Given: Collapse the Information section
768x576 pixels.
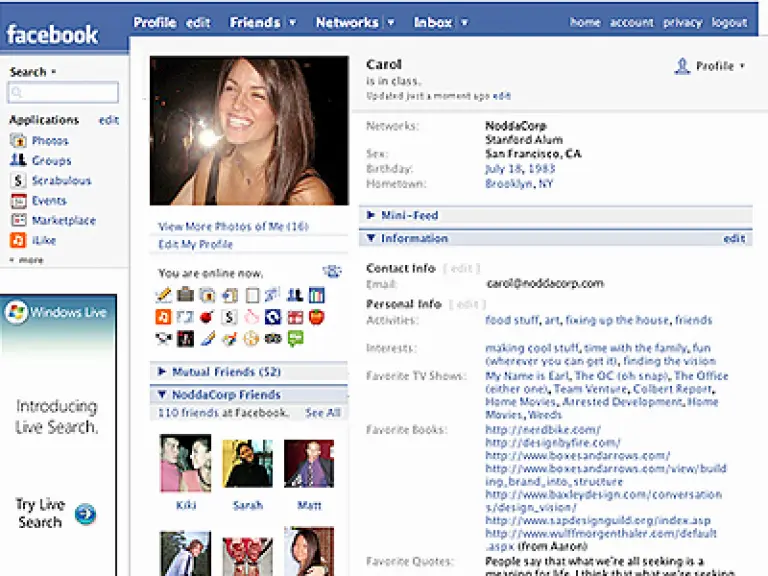Looking at the screenshot, I should 371,239.
